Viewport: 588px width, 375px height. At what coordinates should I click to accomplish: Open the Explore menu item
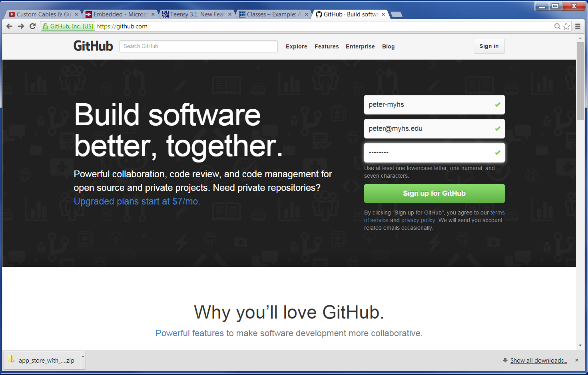[x=297, y=46]
